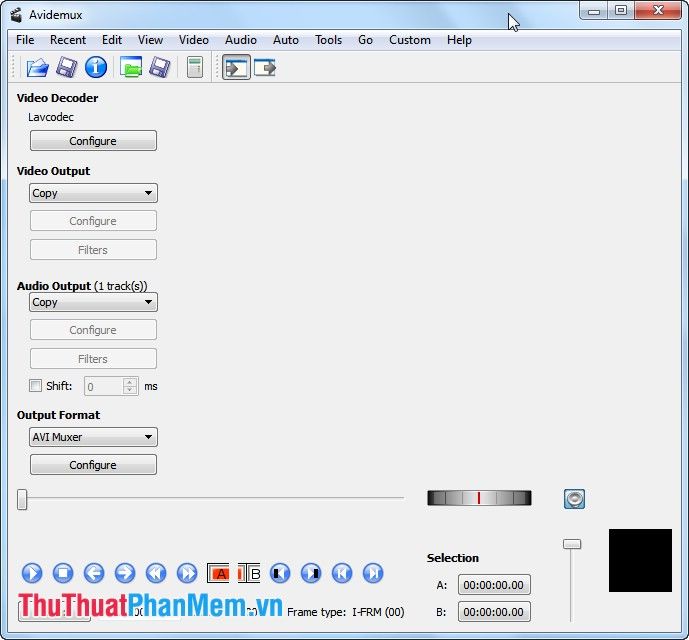
Task: Click the load project icon with green folder
Action: tap(131, 67)
